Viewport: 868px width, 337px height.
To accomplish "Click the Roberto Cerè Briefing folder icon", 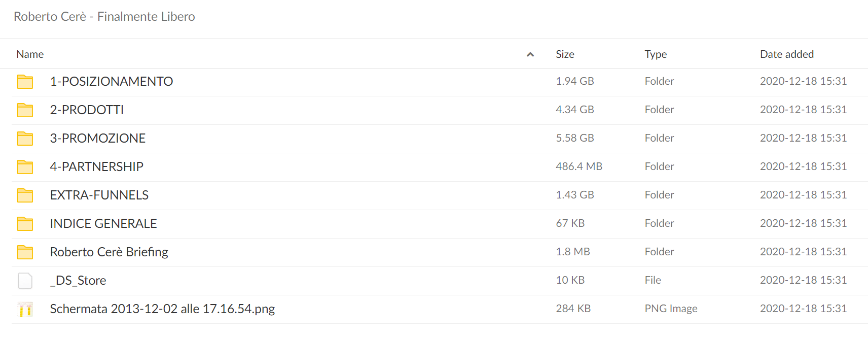I will point(25,252).
